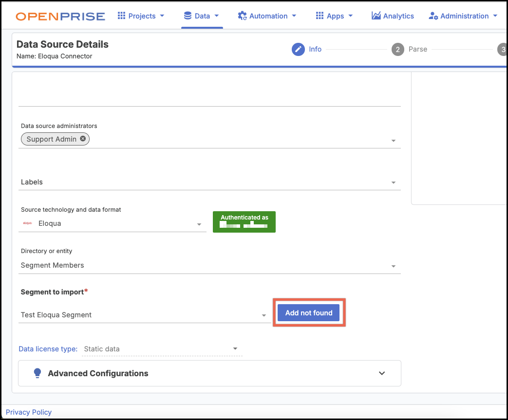Select the Parse step label

pos(417,49)
